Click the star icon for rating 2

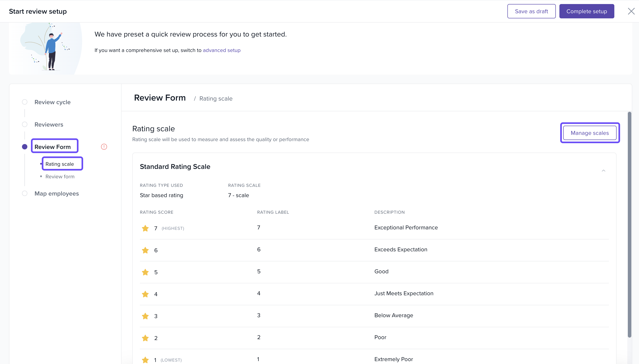pos(145,338)
